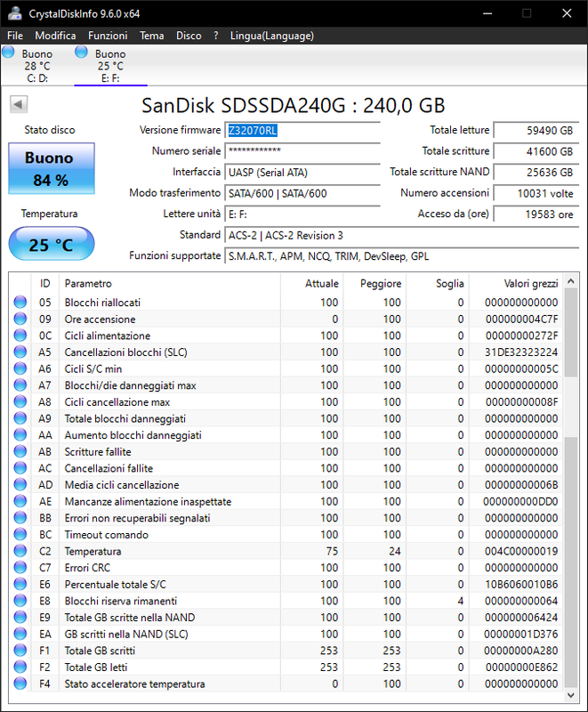Click the status orb for A9 Totale blocchi danneggiati

20,418
